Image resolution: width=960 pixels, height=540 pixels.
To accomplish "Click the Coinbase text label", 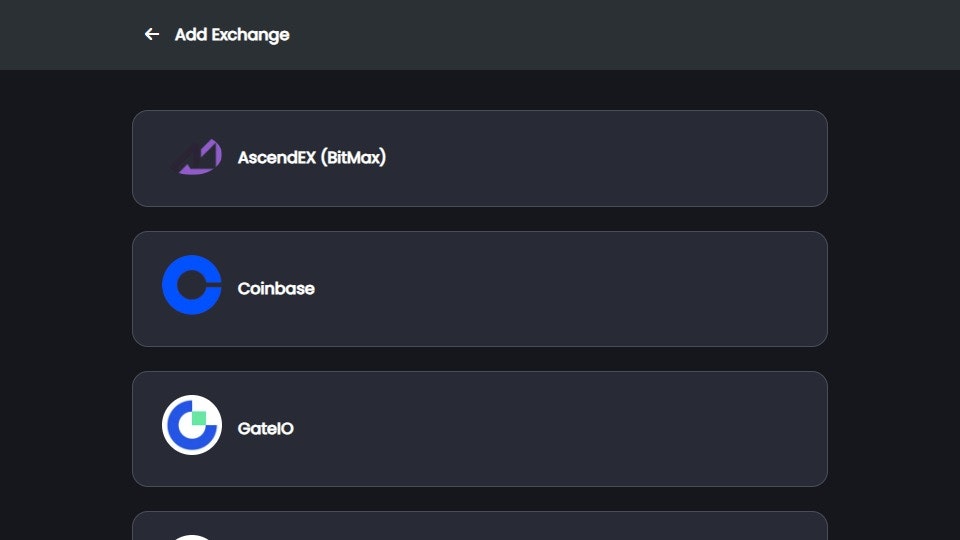I will (276, 288).
